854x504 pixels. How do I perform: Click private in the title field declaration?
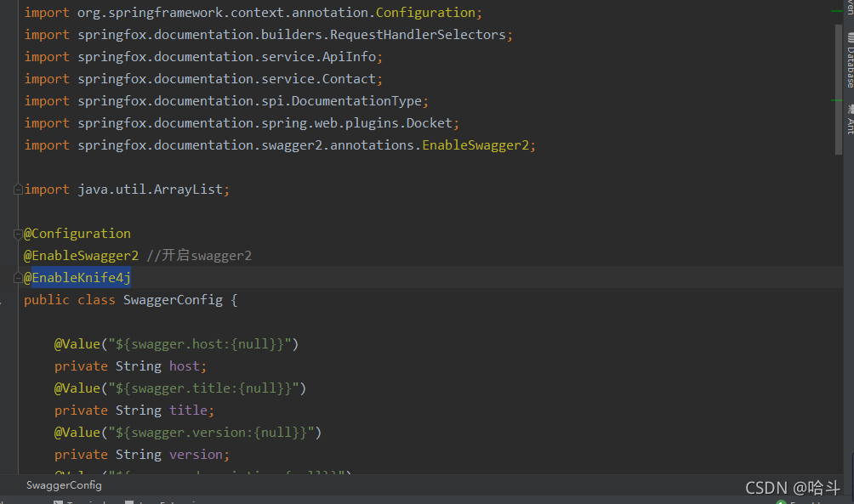[x=81, y=411]
